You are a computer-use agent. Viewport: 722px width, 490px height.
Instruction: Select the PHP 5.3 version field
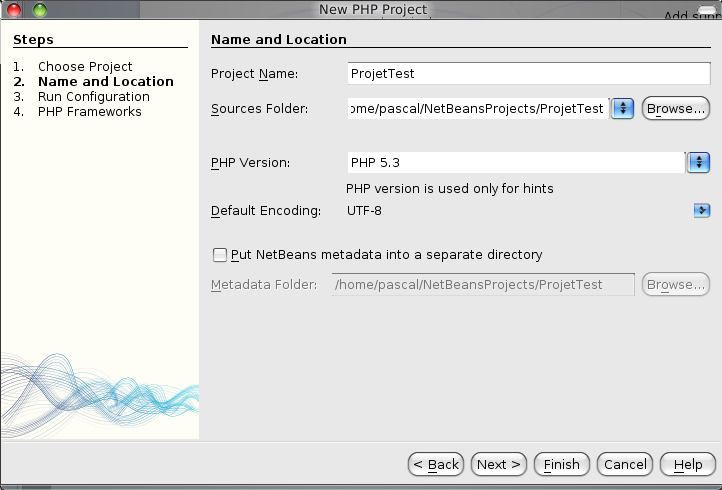tap(516, 163)
